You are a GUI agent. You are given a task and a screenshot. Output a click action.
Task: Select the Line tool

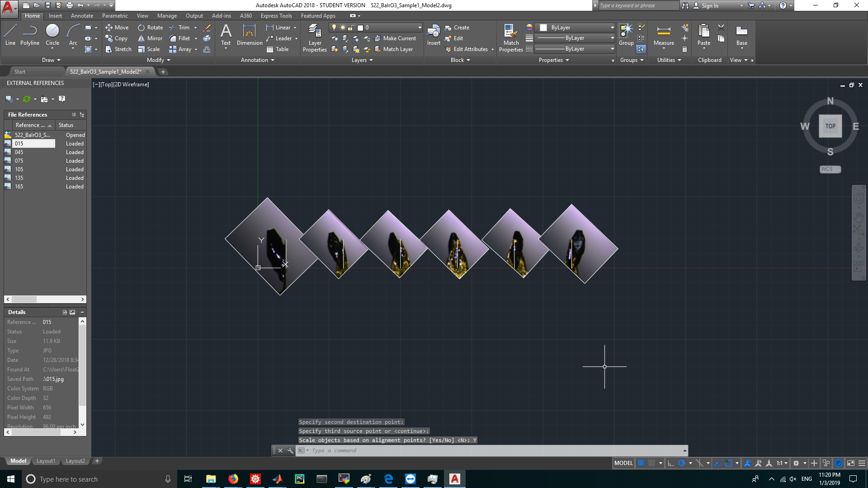click(x=10, y=35)
